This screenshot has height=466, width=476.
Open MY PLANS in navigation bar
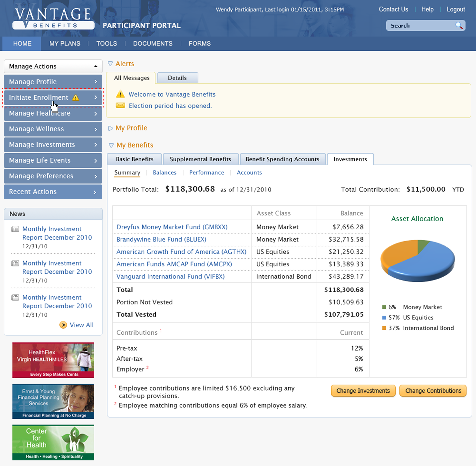65,44
